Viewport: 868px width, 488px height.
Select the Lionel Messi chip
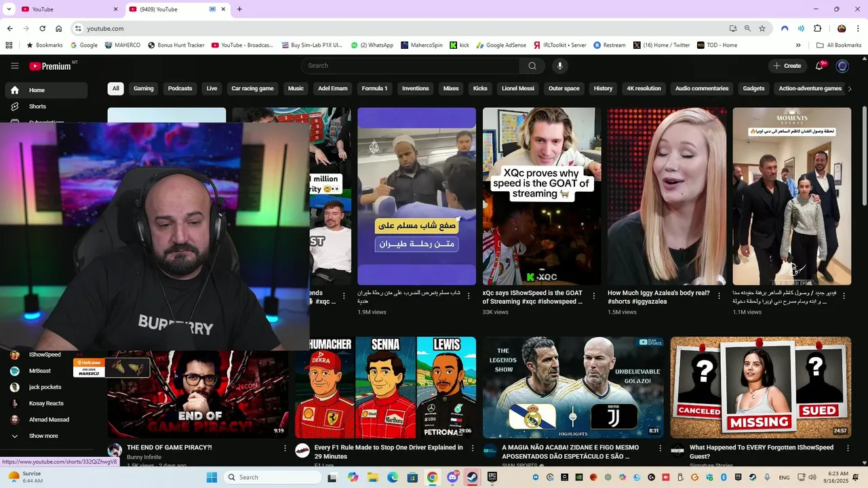coord(518,88)
